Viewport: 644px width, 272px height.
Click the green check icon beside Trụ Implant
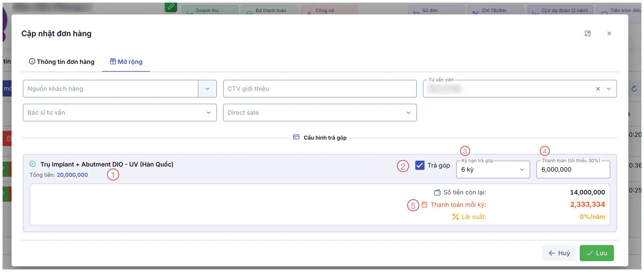(x=33, y=164)
